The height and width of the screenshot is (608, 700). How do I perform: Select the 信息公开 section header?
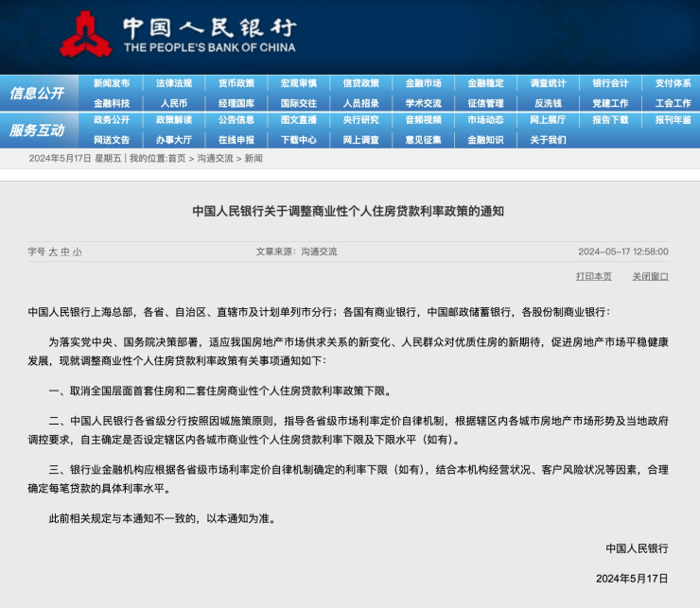pos(37,94)
